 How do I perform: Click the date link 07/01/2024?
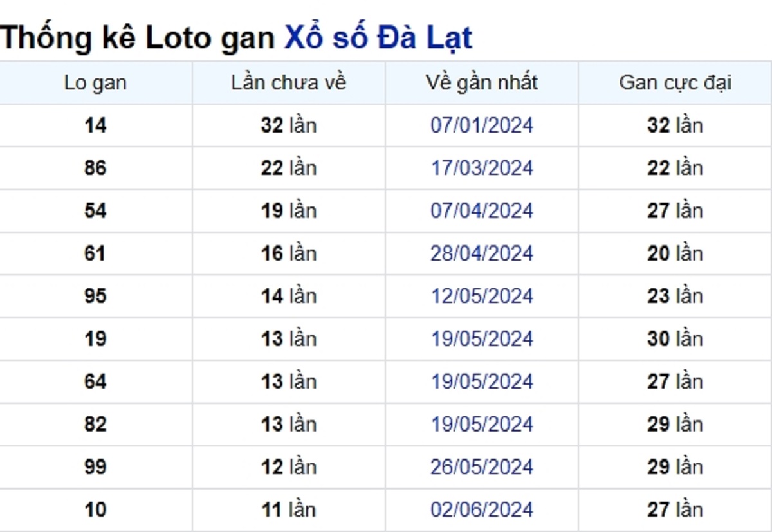tap(482, 125)
